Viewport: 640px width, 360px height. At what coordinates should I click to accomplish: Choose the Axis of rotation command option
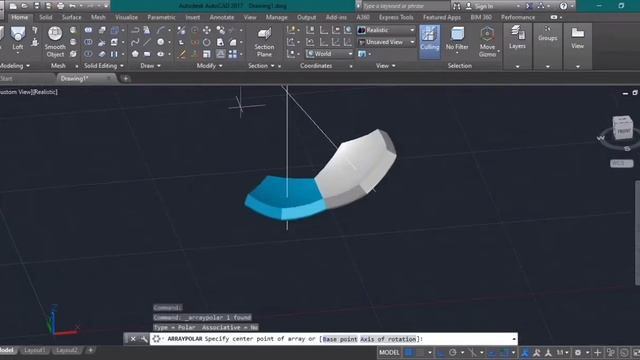pyautogui.click(x=388, y=339)
